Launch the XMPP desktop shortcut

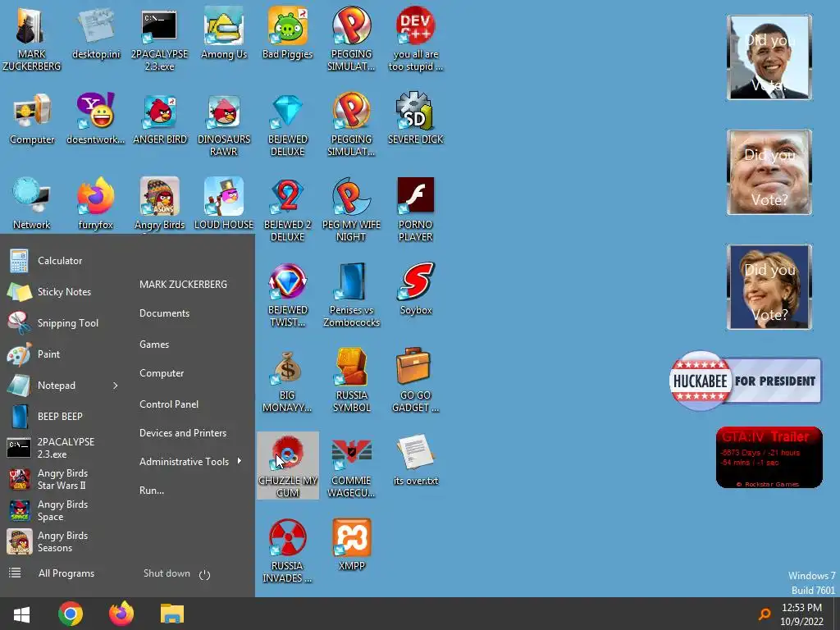click(x=351, y=545)
